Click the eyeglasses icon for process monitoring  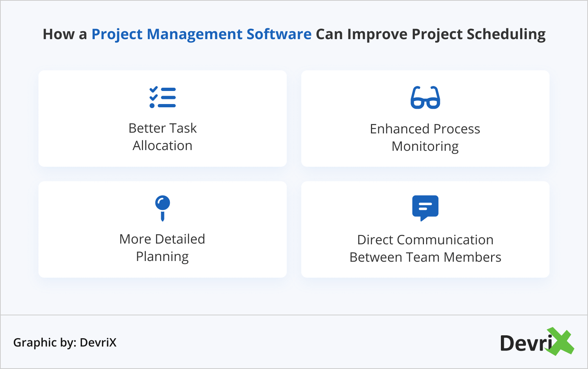(x=425, y=98)
